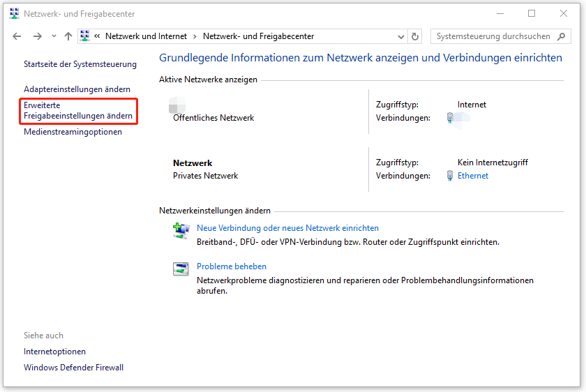This screenshot has width=586, height=392.
Task: Select the 'Kein Internetzugriff' value
Action: (493, 163)
